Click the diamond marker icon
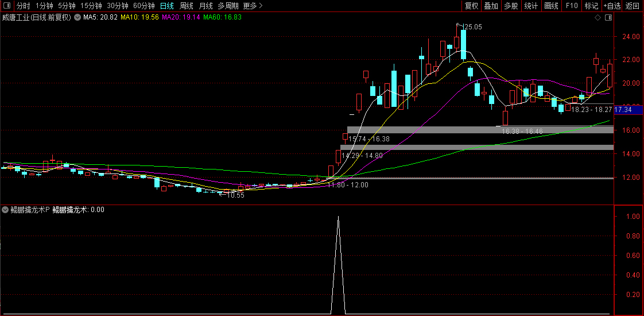The width and height of the screenshot is (644, 316). point(598,18)
